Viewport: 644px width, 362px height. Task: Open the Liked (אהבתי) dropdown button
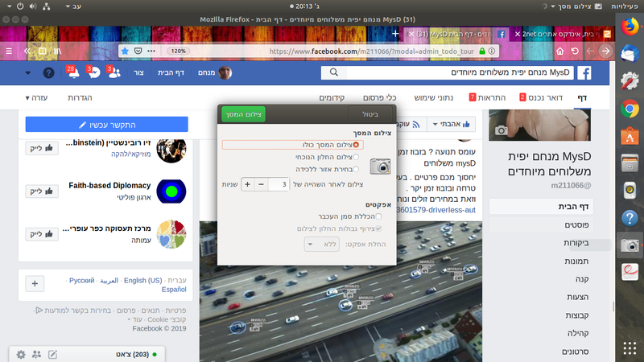[452, 124]
